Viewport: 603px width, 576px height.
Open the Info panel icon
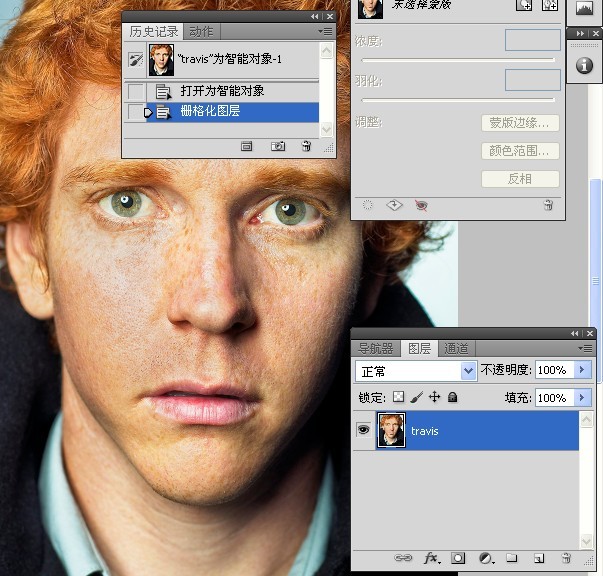click(x=584, y=65)
